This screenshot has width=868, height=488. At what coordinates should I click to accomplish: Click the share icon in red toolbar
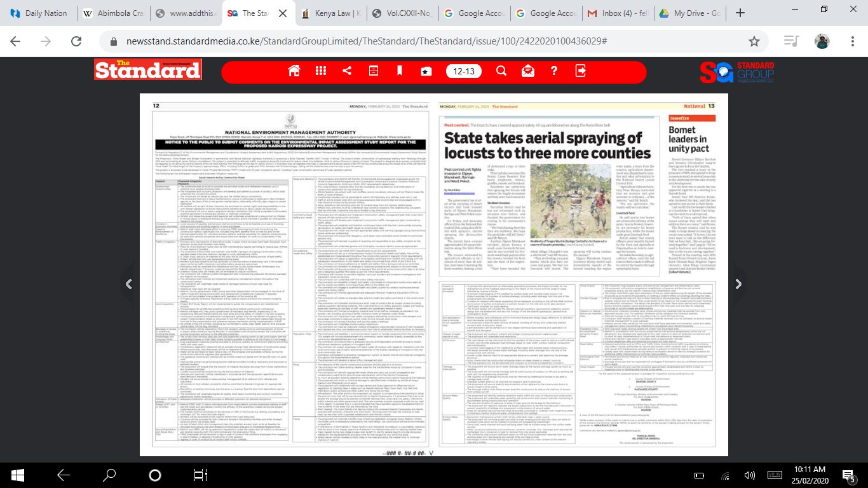(x=348, y=71)
